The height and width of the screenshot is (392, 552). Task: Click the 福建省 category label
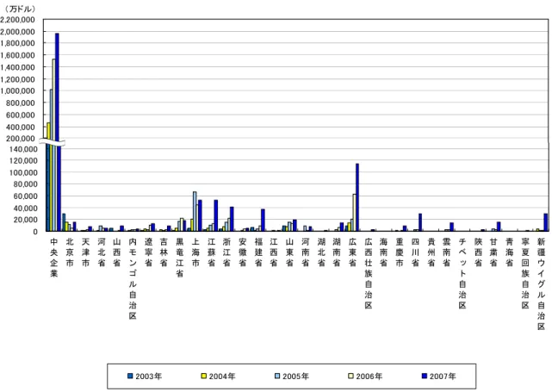(258, 252)
